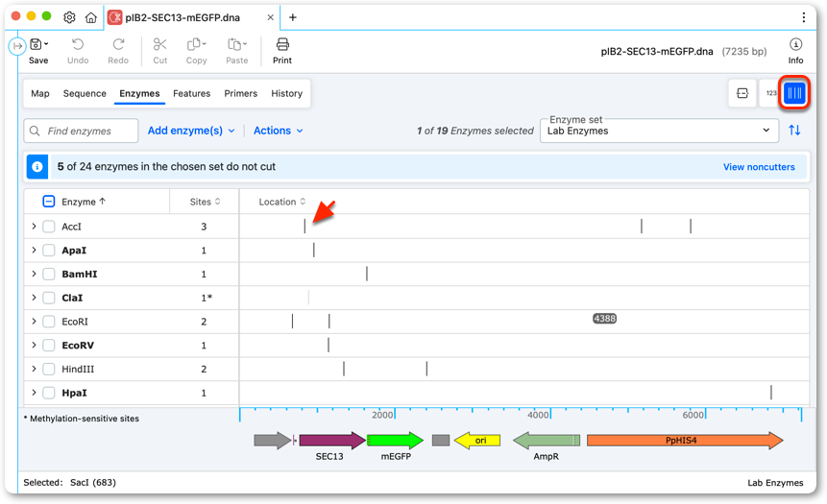This screenshot has height=504, width=827.
Task: Close the pIB2-SEC13-mEGFP.dna tab
Action: coord(270,17)
